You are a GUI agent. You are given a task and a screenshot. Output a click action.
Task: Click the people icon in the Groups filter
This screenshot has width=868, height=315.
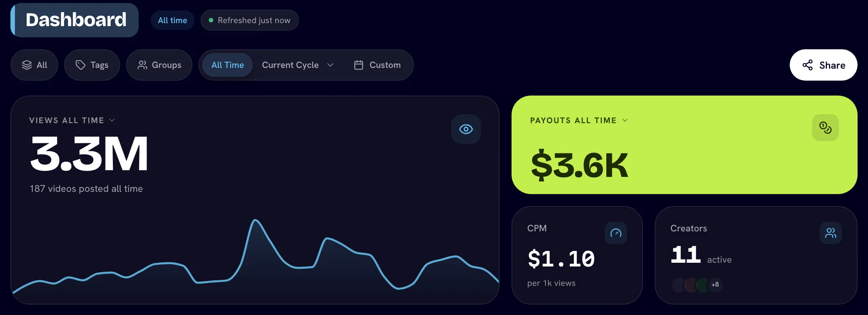[142, 65]
